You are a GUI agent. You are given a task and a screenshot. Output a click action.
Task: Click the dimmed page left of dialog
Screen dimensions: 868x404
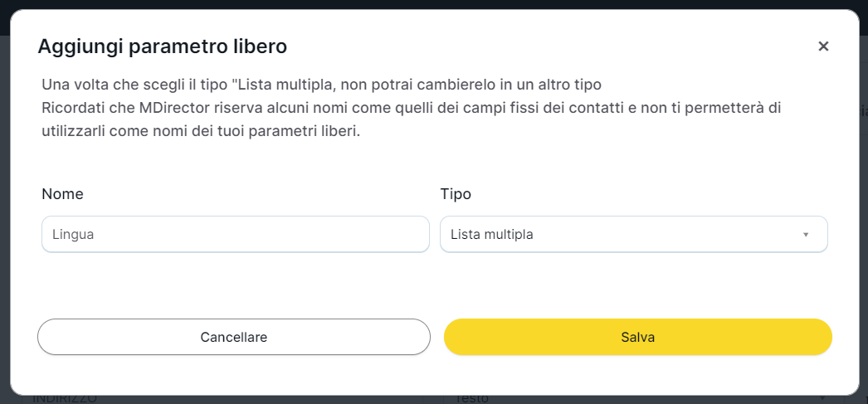tap(4, 207)
